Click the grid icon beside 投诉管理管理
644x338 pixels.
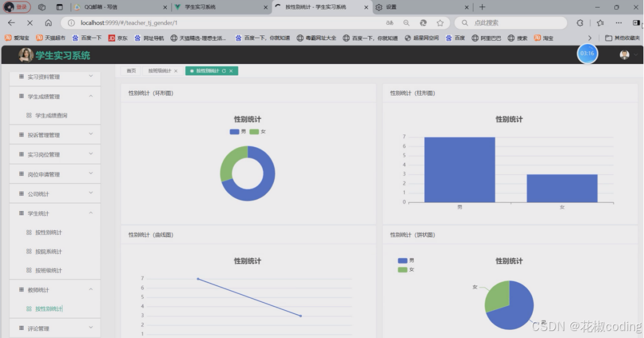[22, 135]
